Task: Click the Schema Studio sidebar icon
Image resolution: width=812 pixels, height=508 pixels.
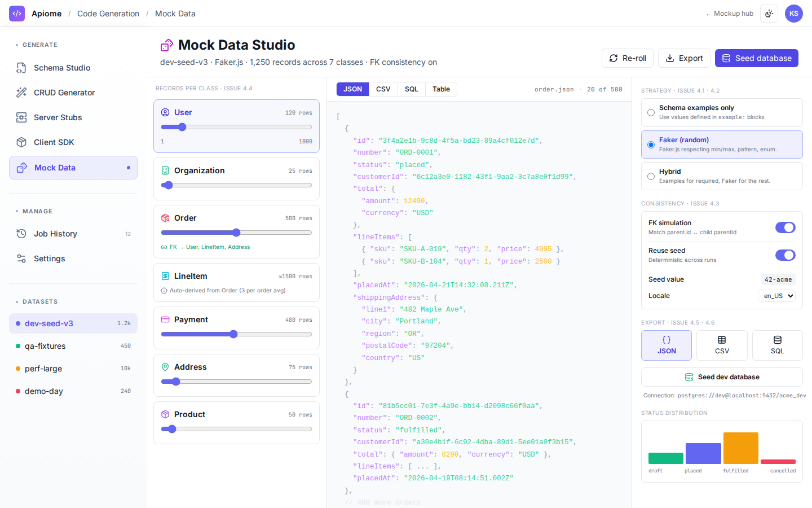Action: (21, 68)
